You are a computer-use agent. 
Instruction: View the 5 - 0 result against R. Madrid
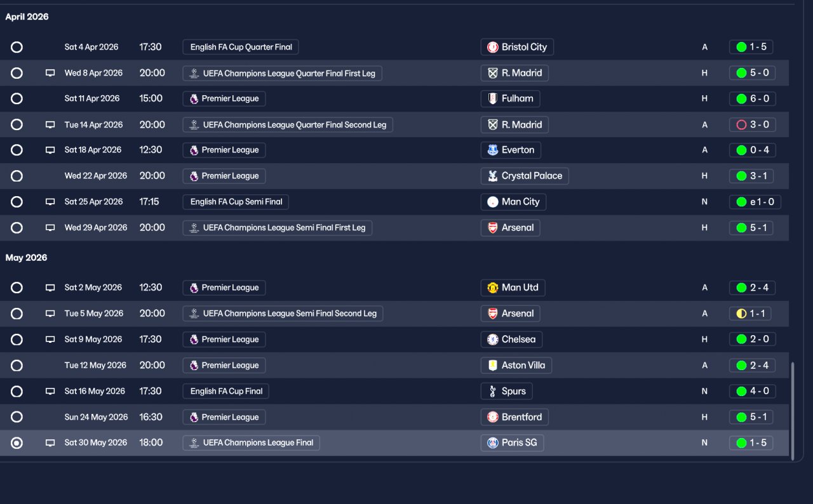point(752,73)
